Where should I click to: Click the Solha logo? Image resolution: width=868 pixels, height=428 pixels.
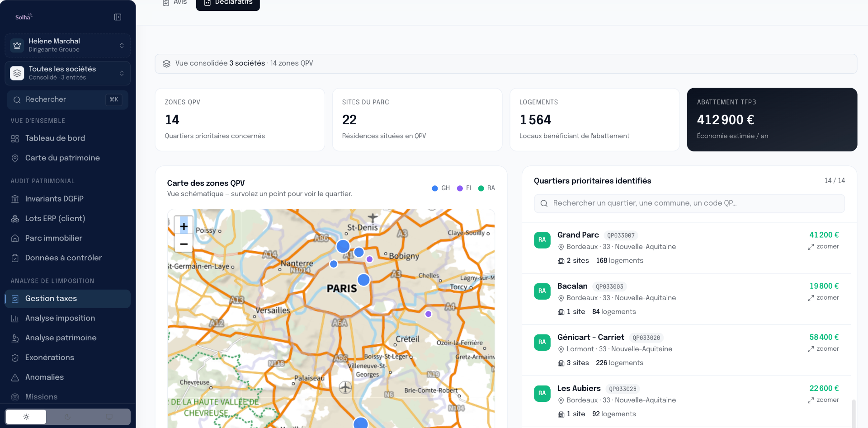pyautogui.click(x=24, y=17)
